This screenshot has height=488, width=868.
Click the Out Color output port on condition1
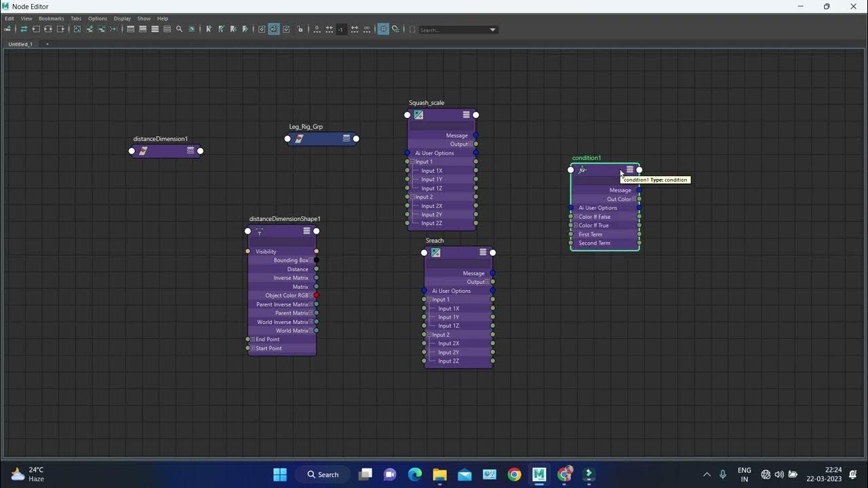pos(639,199)
